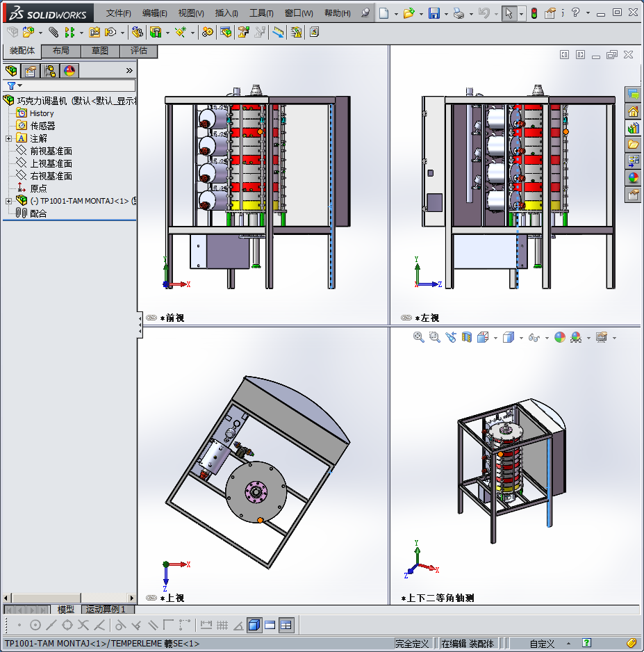Click the Linear Component Pattern icon
The width and height of the screenshot is (644, 652).
(x=69, y=32)
